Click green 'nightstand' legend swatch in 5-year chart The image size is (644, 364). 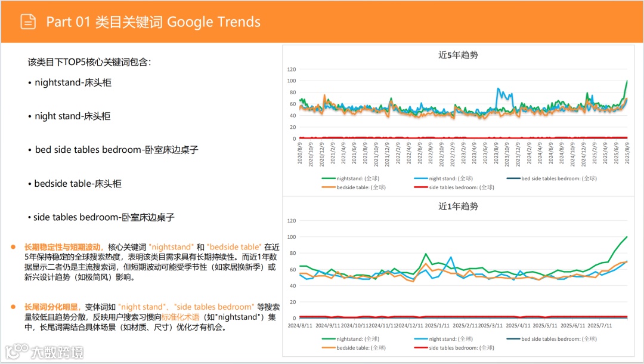pos(329,178)
